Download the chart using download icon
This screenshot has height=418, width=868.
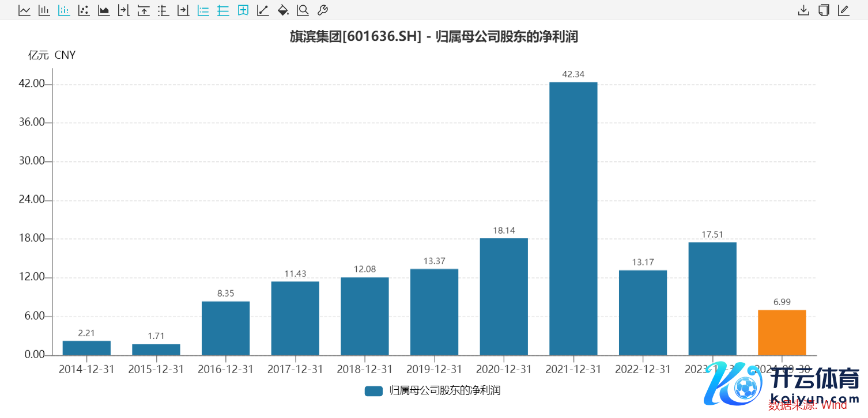click(x=803, y=10)
